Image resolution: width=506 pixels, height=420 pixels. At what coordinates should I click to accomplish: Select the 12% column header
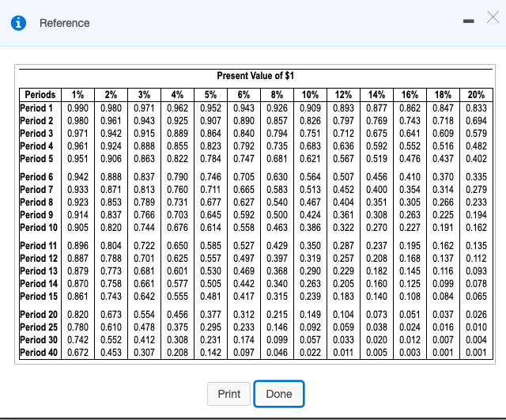point(344,95)
